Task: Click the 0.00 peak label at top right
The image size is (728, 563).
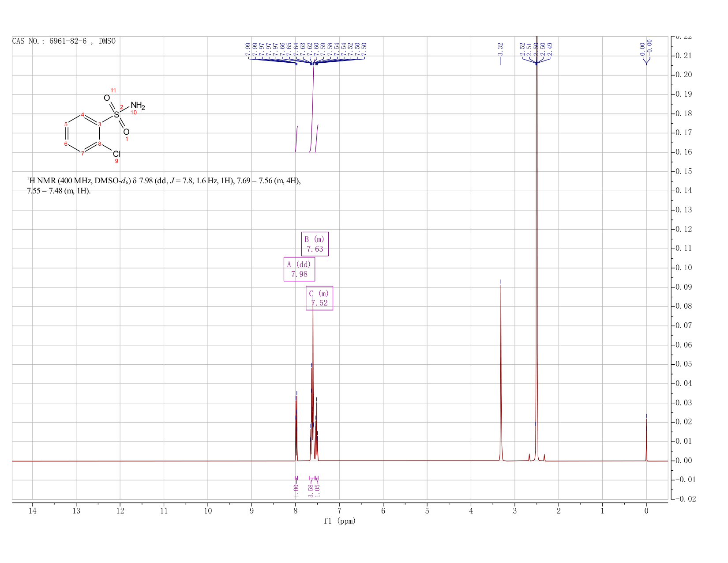Action: coord(645,48)
